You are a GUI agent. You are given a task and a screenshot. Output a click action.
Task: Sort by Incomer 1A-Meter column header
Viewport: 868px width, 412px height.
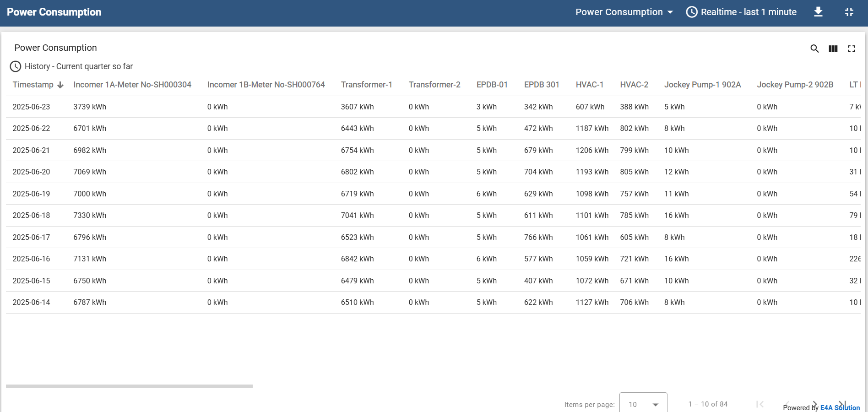tap(132, 85)
